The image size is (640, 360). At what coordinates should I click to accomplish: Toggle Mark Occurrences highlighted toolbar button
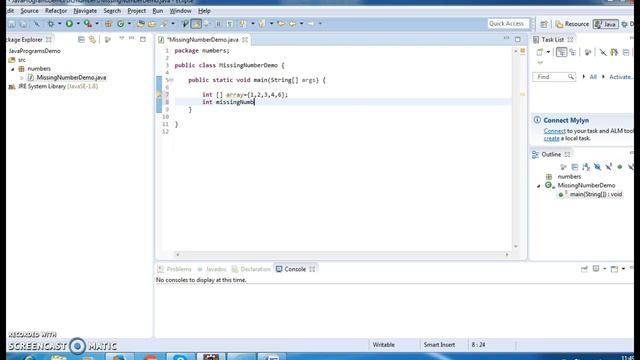click(196, 24)
